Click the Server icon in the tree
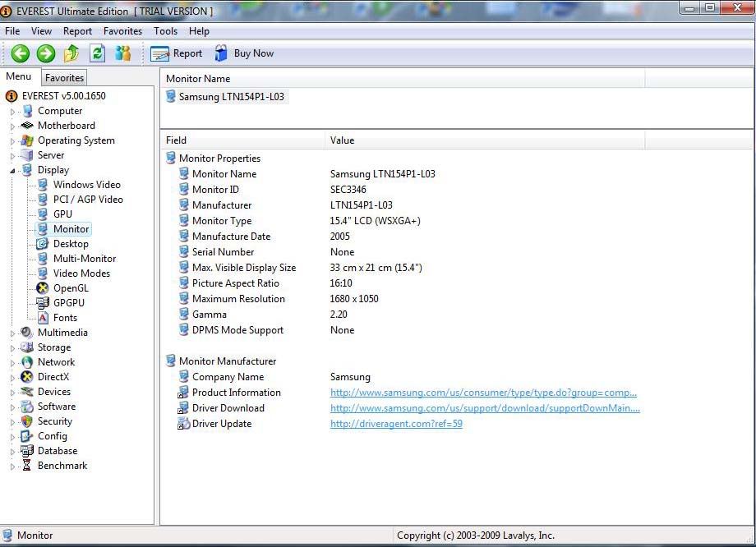Screen dimensions: 756x547 pos(27,155)
